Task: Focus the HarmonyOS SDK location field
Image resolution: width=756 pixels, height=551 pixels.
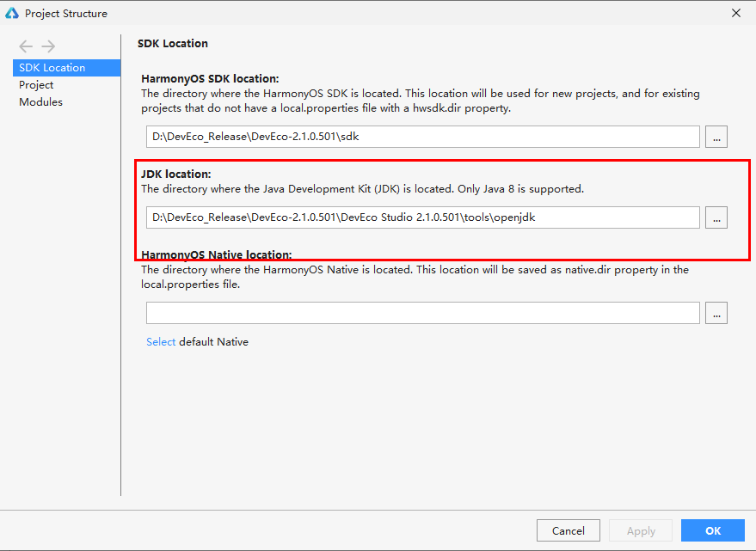Action: pyautogui.click(x=423, y=137)
